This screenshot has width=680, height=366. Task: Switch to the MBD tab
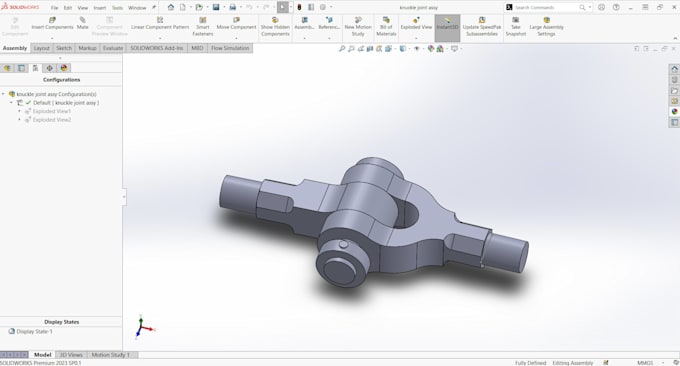pos(197,48)
